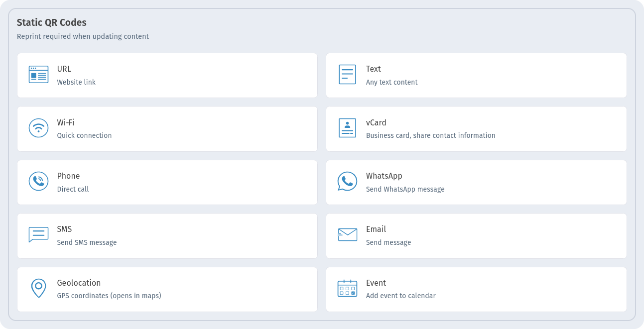This screenshot has height=329, width=644.
Task: Select the Geolocation title text
Action: [79, 283]
